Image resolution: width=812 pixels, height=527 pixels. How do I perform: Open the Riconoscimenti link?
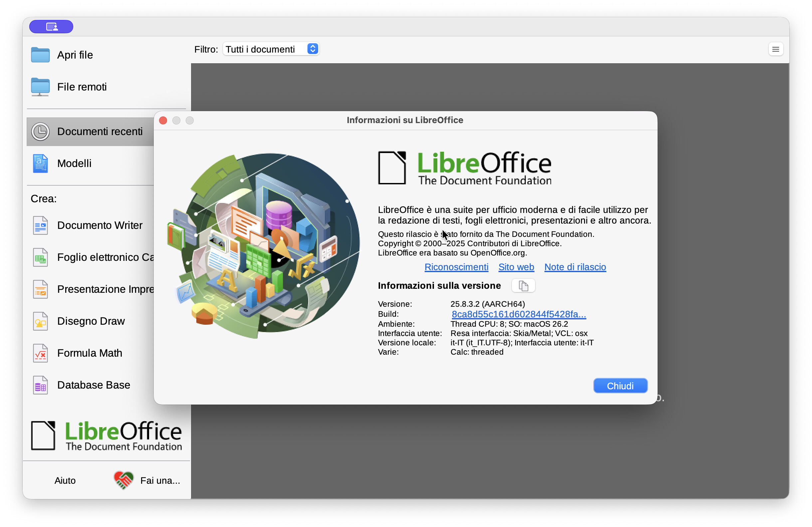point(457,267)
